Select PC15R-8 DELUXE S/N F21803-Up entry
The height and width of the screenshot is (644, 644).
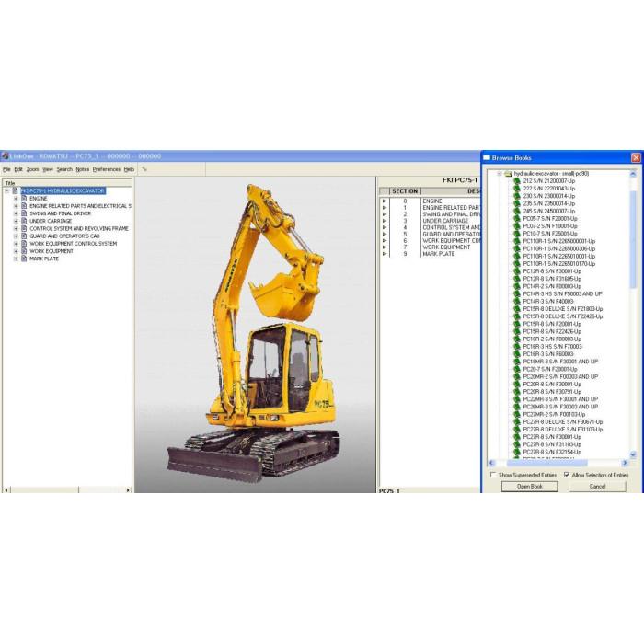pyautogui.click(x=563, y=309)
